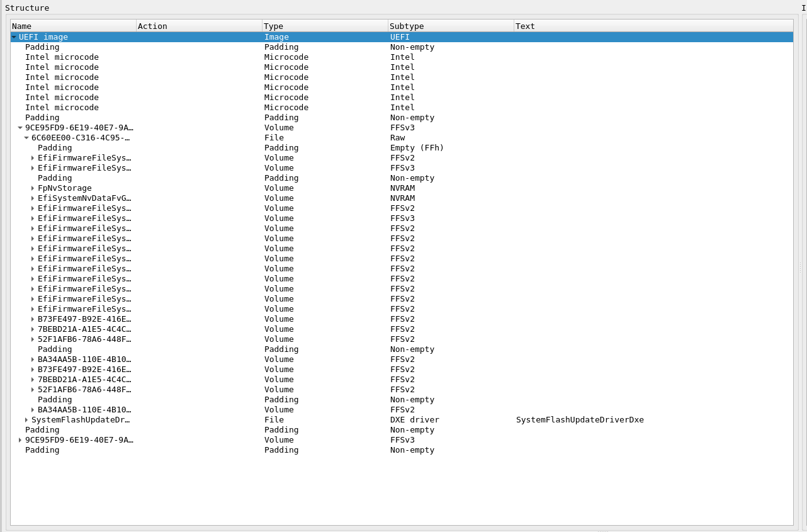Expand the B73FE497-B92E-416E volume

[x=32, y=319]
